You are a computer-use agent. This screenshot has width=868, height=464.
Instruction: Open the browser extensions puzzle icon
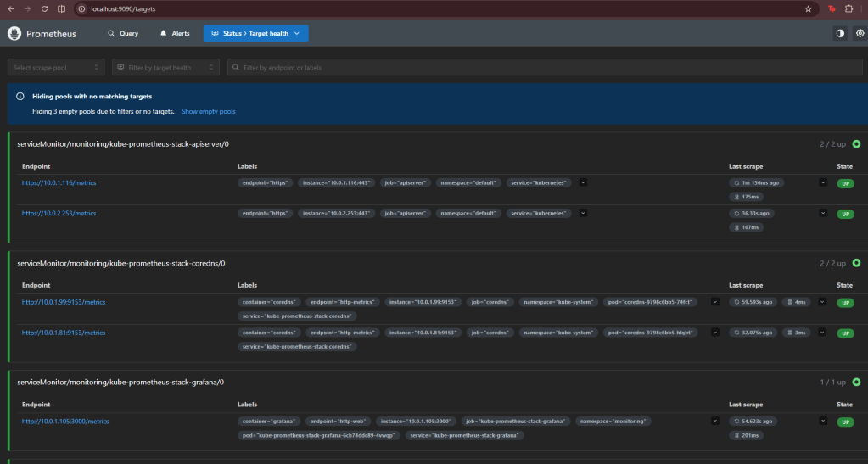(x=848, y=8)
